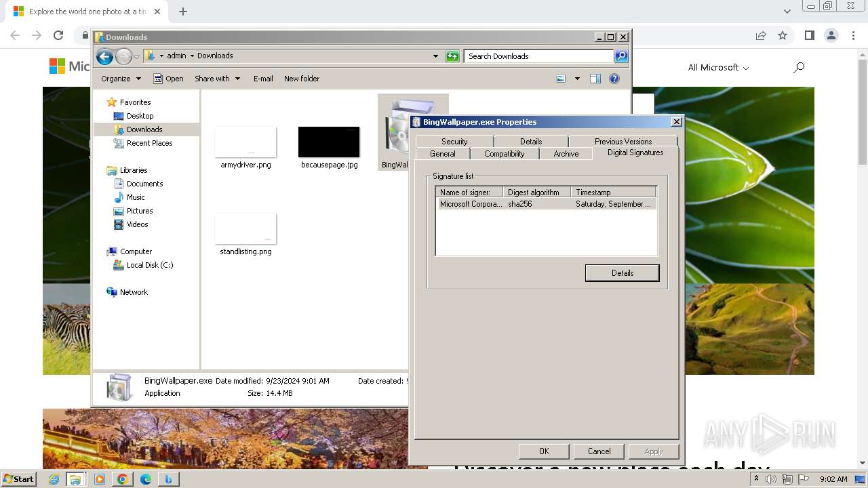Open the Share with dropdown
This screenshot has height=488, width=868.
click(218, 79)
